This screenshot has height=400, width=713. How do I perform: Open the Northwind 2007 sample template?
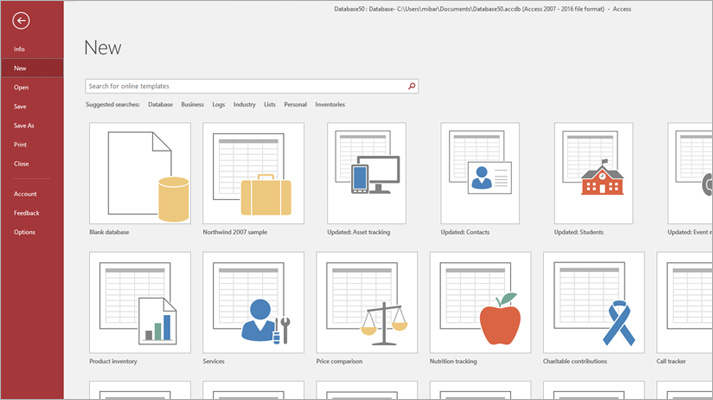(x=253, y=173)
